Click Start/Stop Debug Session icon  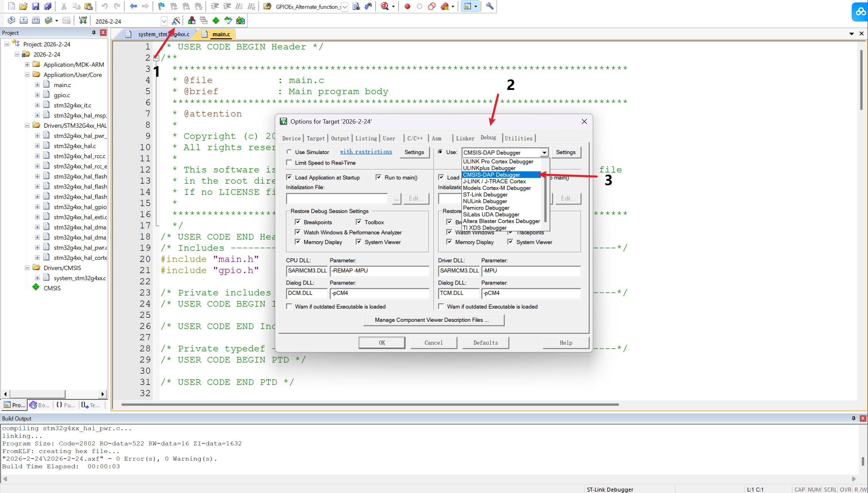tap(385, 6)
